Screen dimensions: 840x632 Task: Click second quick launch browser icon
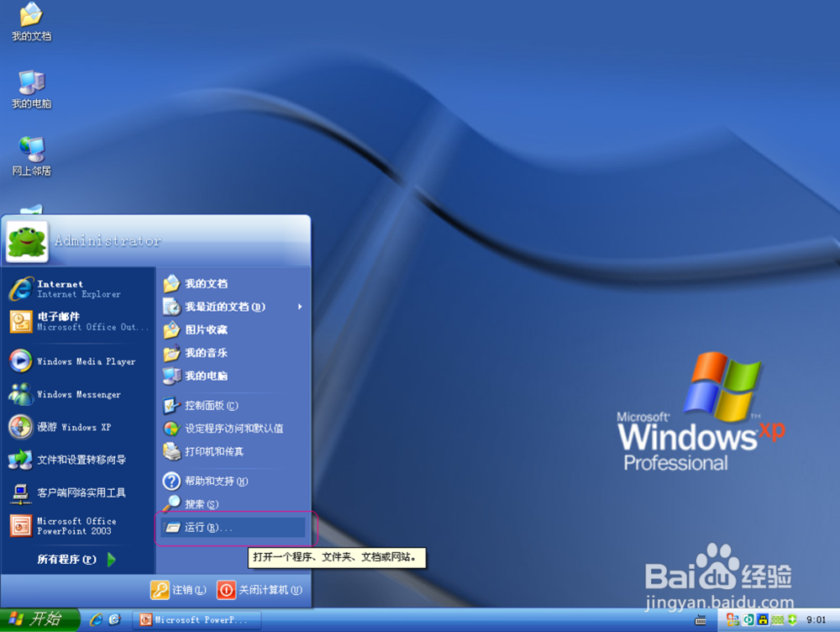tap(114, 619)
